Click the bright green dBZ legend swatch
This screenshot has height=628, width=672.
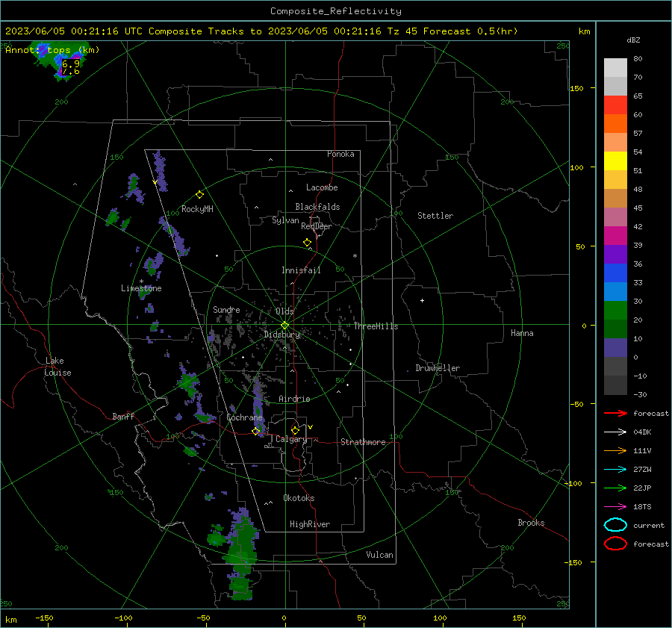click(x=615, y=311)
